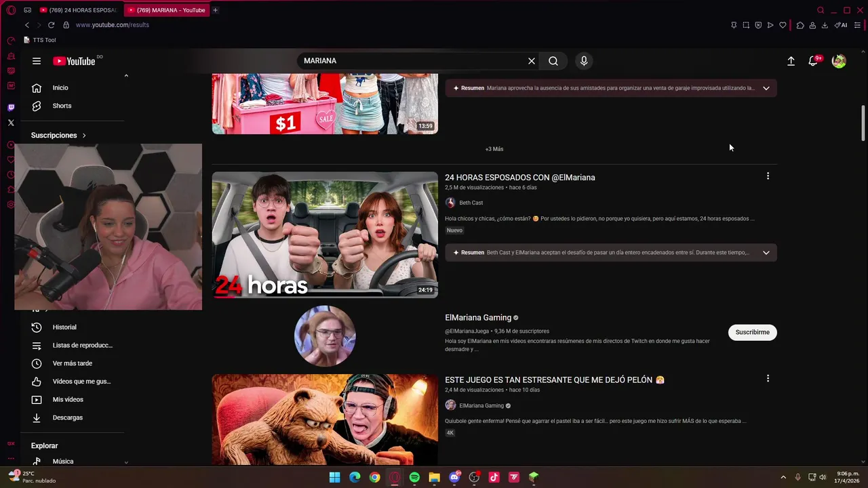Image resolution: width=868 pixels, height=488 pixels.
Task: Open the TTS Tool bookmark
Action: 40,40
